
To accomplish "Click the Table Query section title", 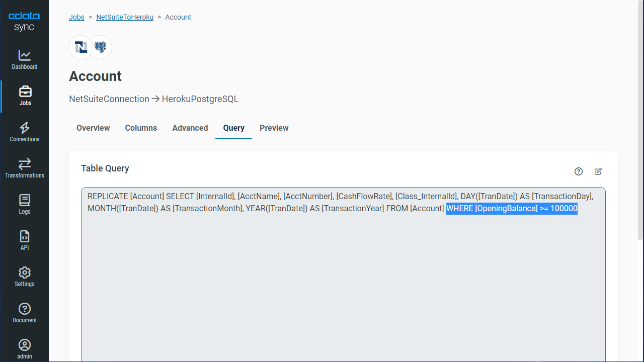I will 105,168.
